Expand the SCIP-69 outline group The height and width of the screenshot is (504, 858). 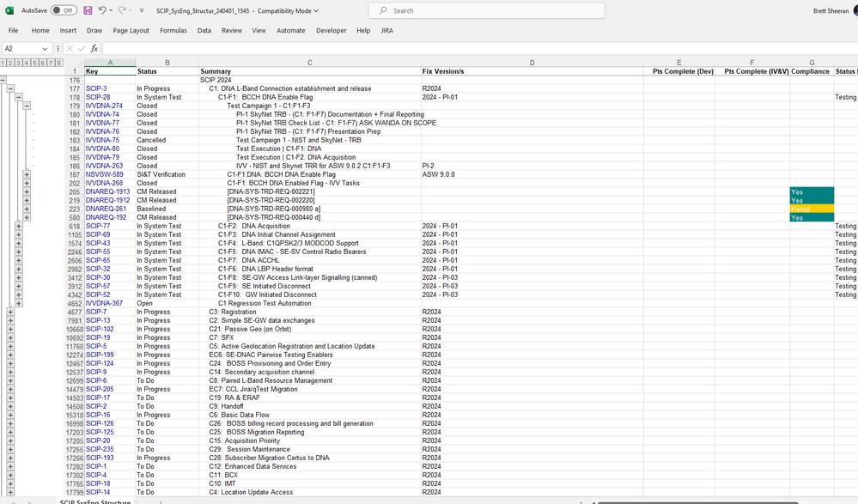19,234
